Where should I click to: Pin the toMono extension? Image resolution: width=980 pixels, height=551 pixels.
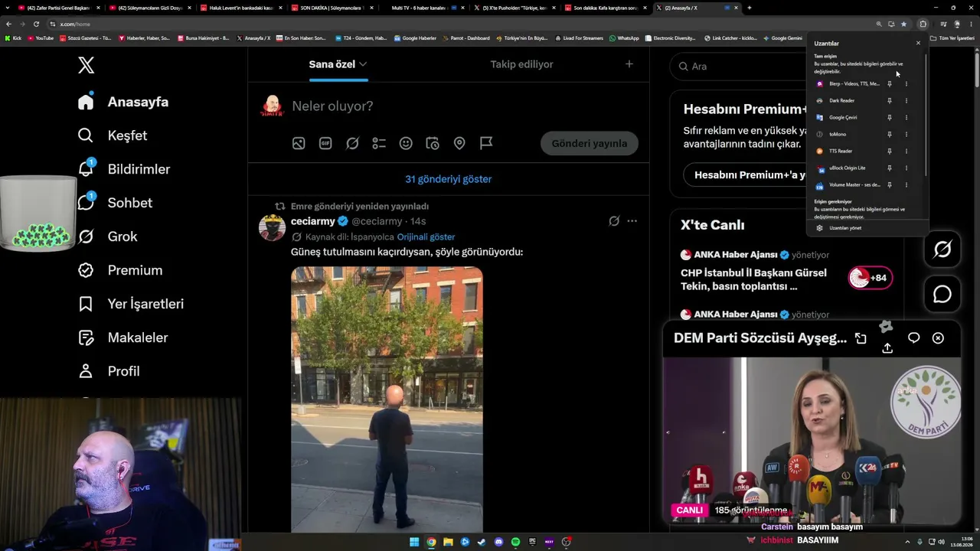pos(890,134)
